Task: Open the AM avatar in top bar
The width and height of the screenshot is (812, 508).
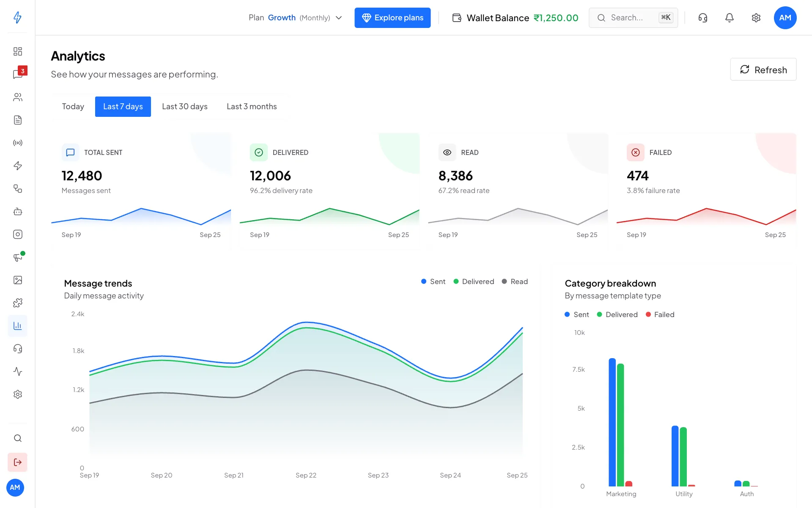Action: click(785, 18)
